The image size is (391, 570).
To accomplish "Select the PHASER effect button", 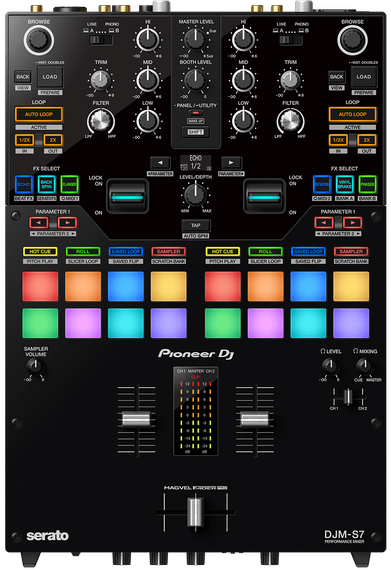I will click(x=367, y=185).
